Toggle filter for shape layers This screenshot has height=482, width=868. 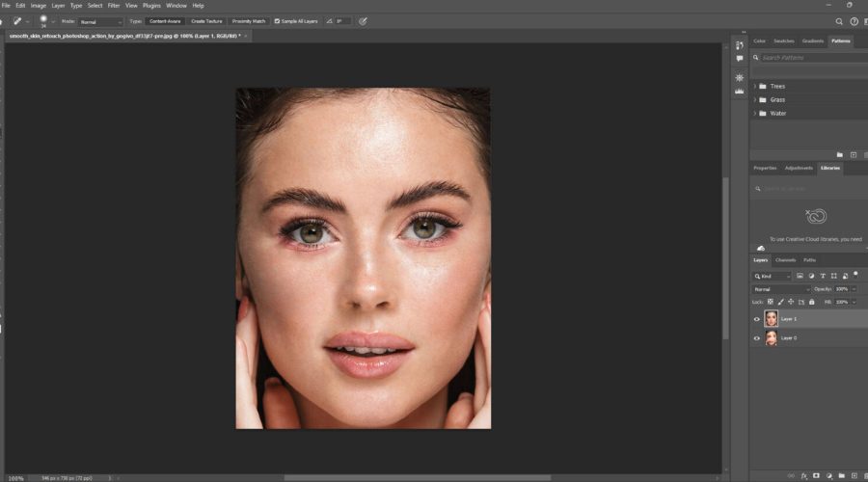[833, 276]
